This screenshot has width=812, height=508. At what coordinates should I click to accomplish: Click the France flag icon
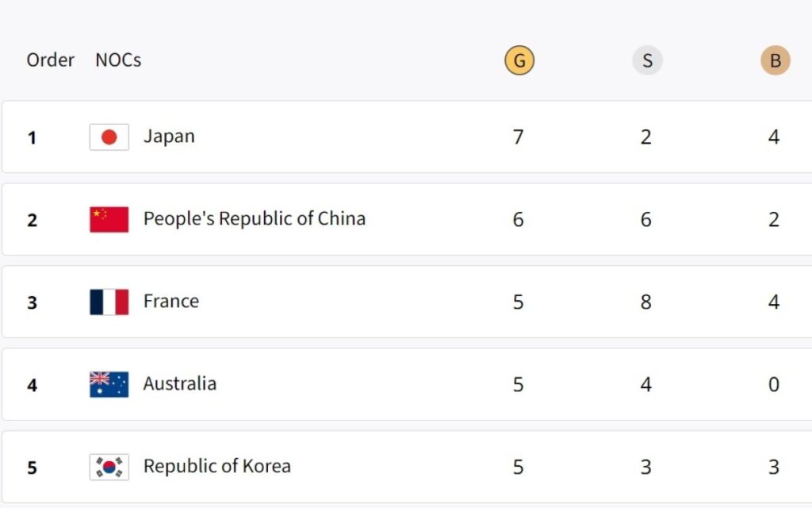pyautogui.click(x=109, y=302)
